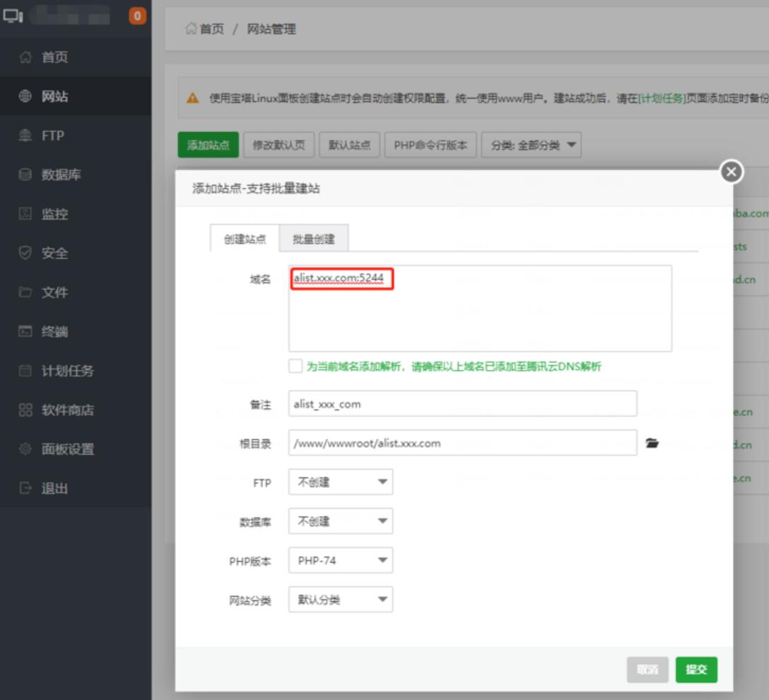The height and width of the screenshot is (700, 769).
Task: Click the terminal icon in sidebar
Action: point(25,332)
